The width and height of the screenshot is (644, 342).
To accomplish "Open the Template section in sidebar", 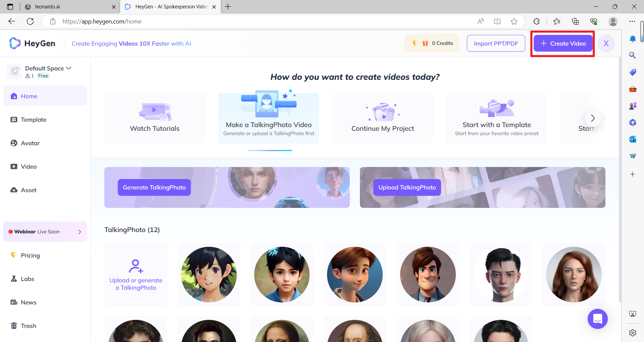I will click(x=45, y=120).
